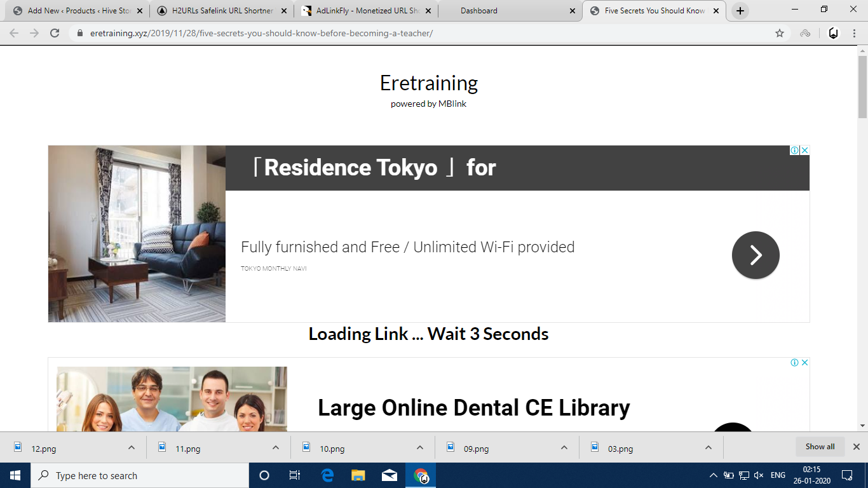The height and width of the screenshot is (488, 868).
Task: Click the browser back arrow
Action: tap(14, 33)
